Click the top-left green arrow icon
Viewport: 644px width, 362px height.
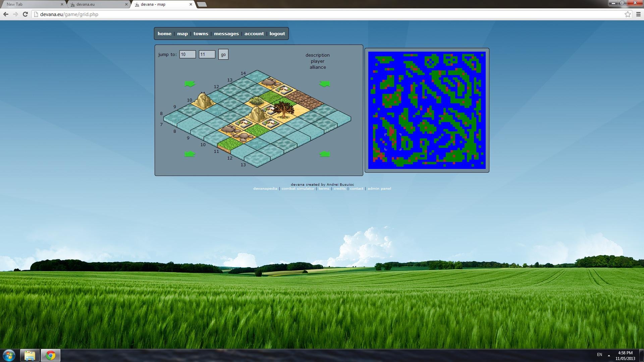pos(190,84)
